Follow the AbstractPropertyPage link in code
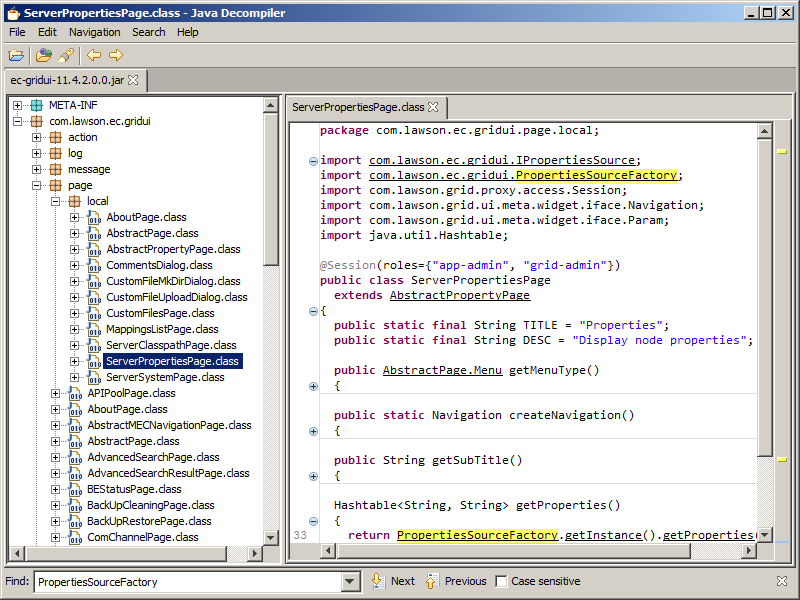The image size is (800, 600). 459,295
